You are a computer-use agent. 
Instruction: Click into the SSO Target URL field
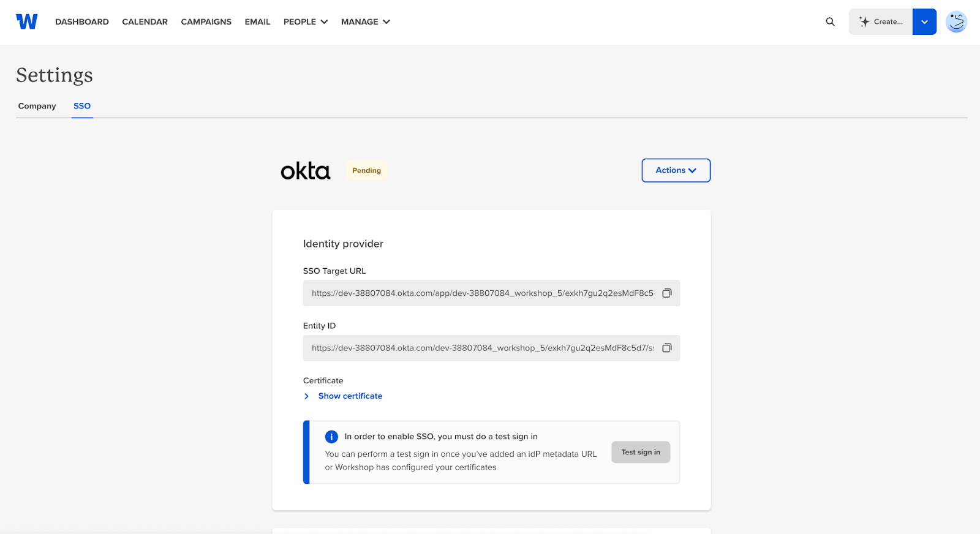(x=491, y=293)
